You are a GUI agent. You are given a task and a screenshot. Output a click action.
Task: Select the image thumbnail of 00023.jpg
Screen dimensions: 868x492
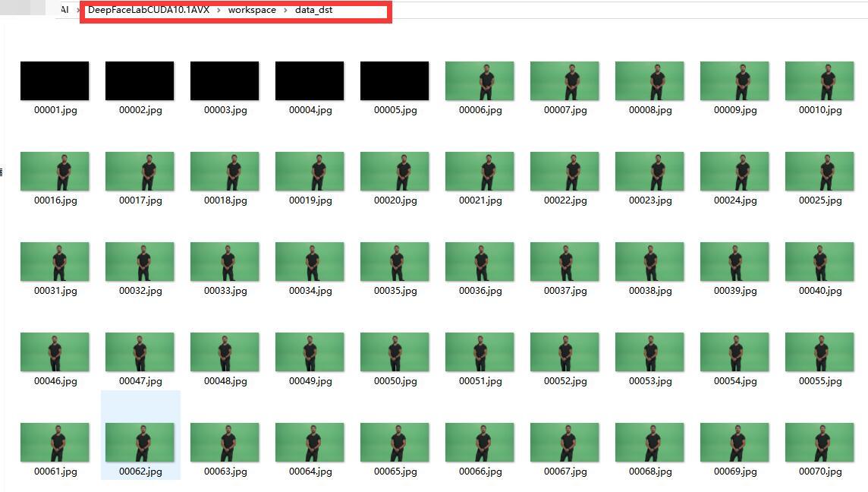[649, 171]
